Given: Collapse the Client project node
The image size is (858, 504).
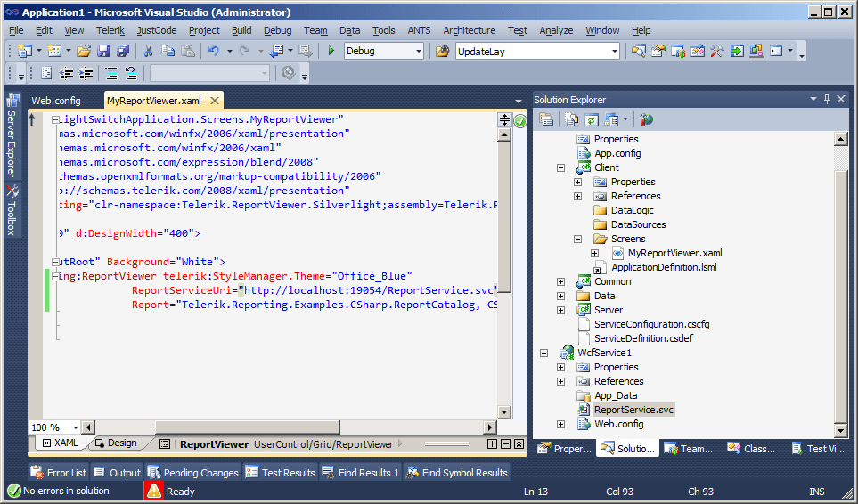Looking at the screenshot, I should click(x=560, y=167).
